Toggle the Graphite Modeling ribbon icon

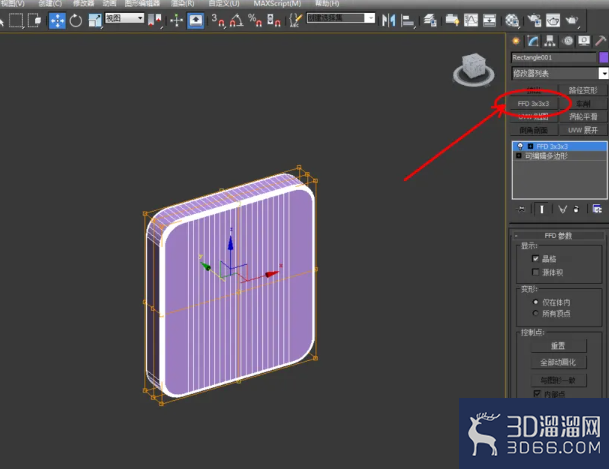[x=452, y=20]
